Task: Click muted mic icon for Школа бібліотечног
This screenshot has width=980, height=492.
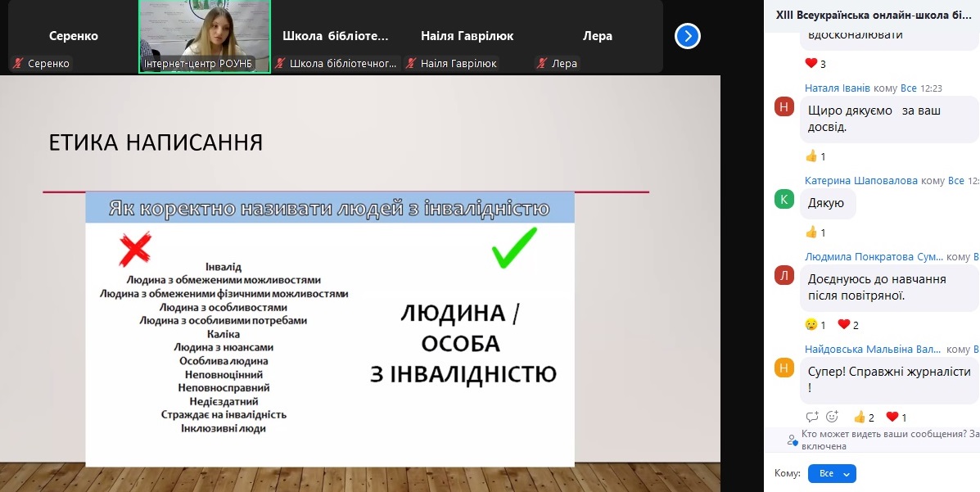Action: tap(280, 64)
